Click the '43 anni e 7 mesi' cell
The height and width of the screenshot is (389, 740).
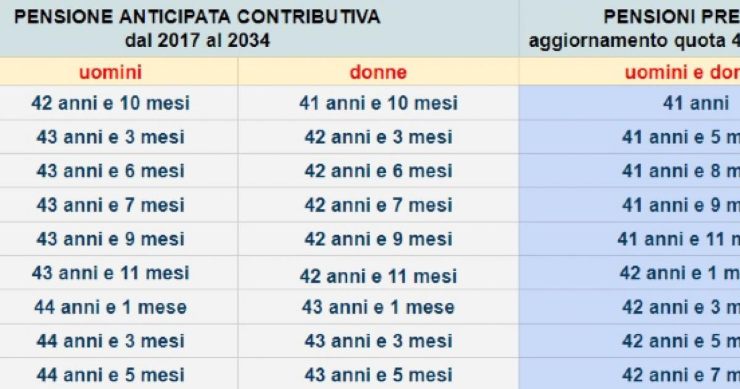point(110,205)
